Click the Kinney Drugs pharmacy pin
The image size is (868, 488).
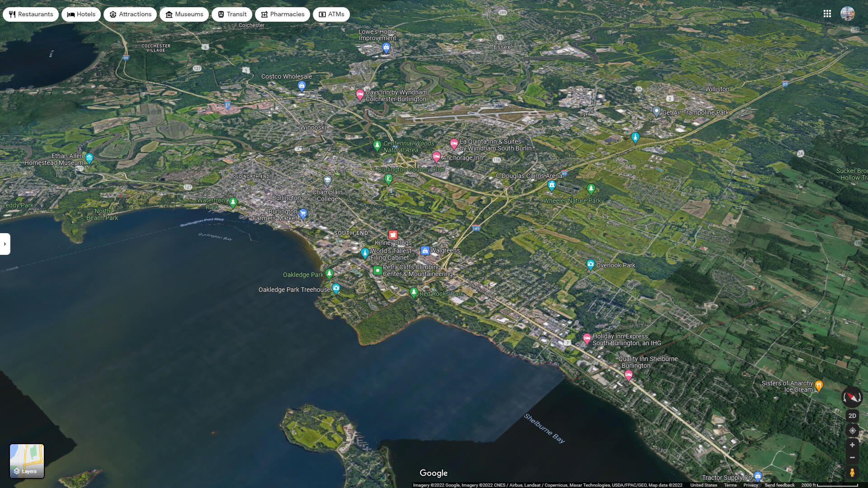click(393, 235)
